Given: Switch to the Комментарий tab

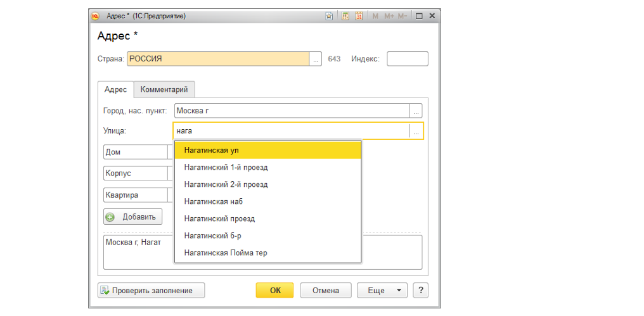Looking at the screenshot, I should tap(164, 90).
